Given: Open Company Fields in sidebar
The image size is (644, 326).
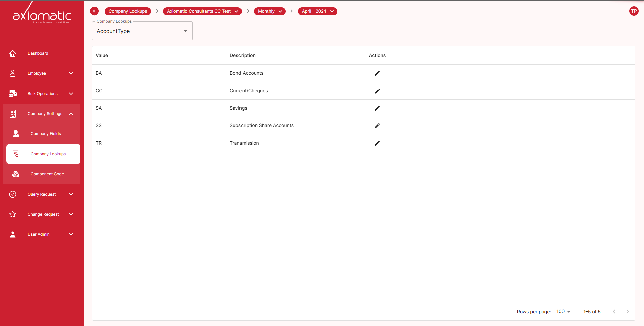Looking at the screenshot, I should (46, 134).
